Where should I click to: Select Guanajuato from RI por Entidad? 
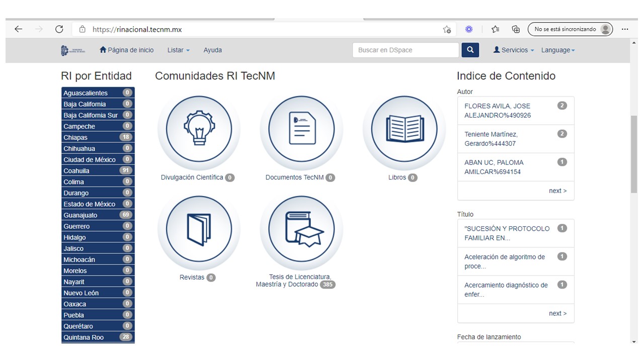point(80,215)
